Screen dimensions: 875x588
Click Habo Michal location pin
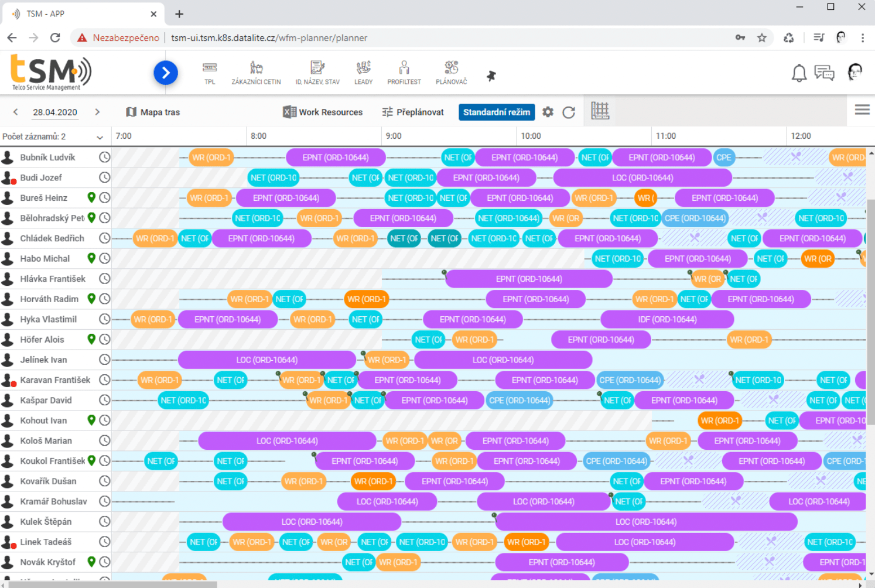tap(91, 258)
